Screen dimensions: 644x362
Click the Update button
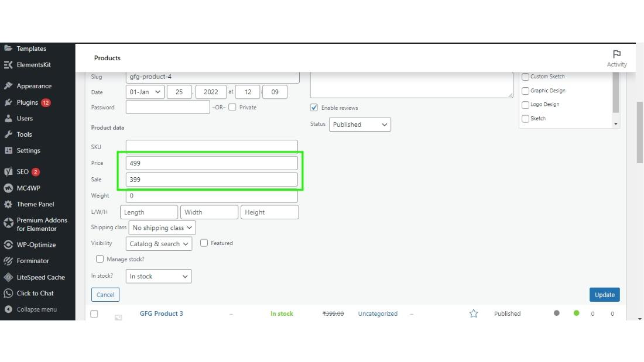(605, 295)
